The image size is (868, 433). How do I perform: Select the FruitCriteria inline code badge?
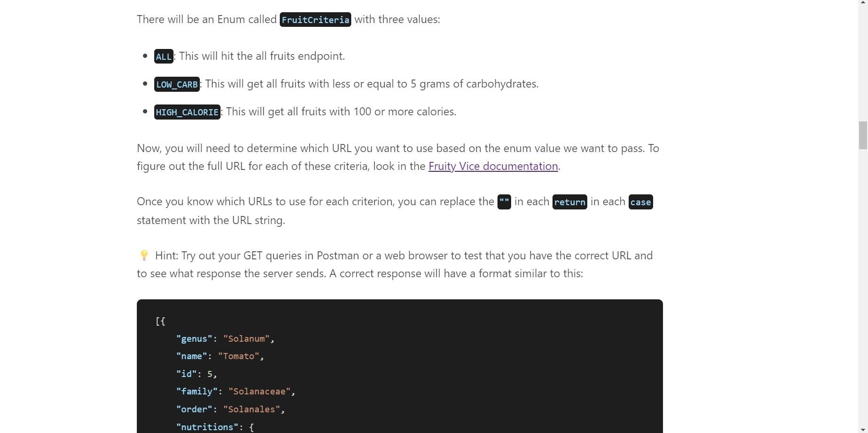tap(315, 20)
